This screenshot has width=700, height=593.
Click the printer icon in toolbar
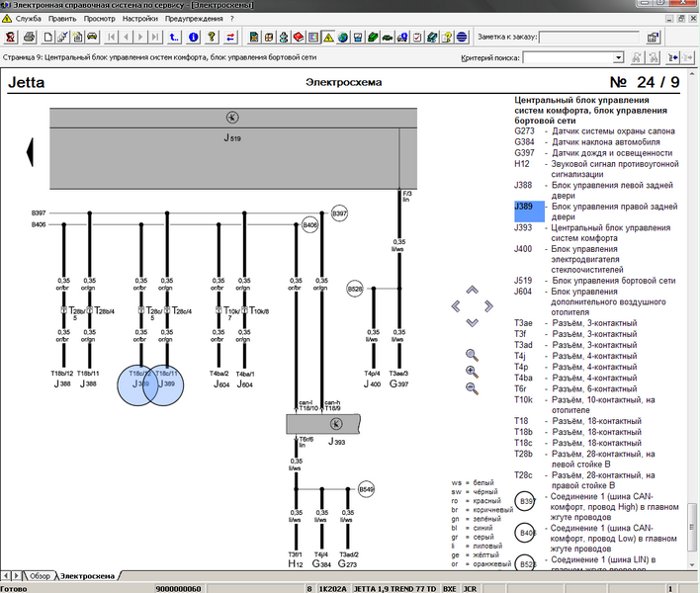coord(30,37)
